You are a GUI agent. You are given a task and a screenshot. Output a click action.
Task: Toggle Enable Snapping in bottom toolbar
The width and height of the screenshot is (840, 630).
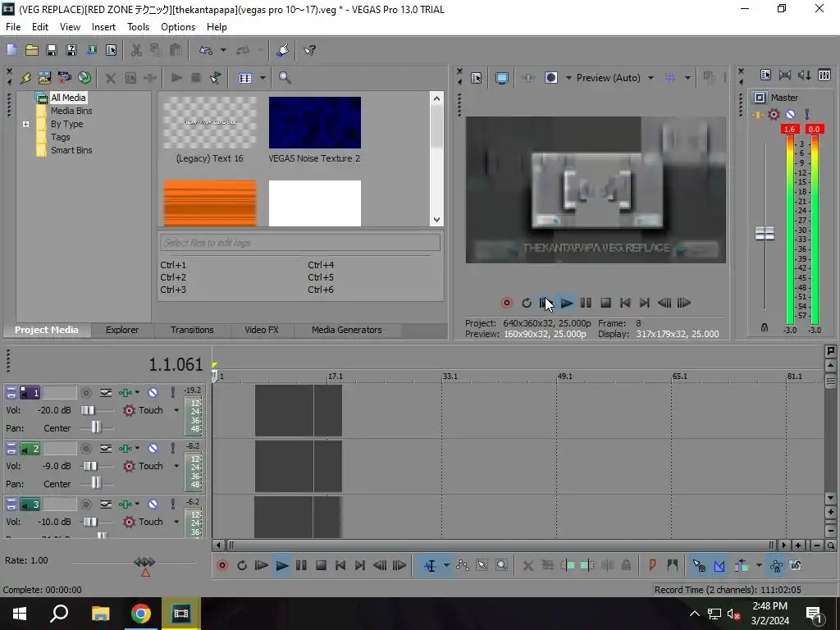[699, 565]
